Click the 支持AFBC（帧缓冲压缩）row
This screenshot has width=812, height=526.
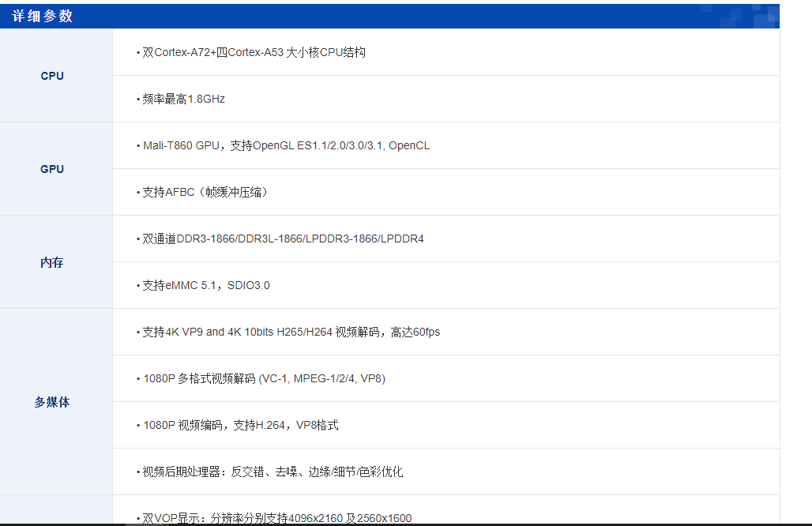(x=445, y=192)
